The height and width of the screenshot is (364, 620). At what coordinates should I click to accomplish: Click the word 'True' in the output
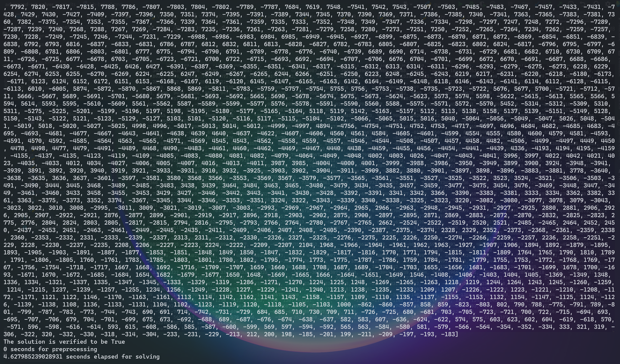click(118, 342)
